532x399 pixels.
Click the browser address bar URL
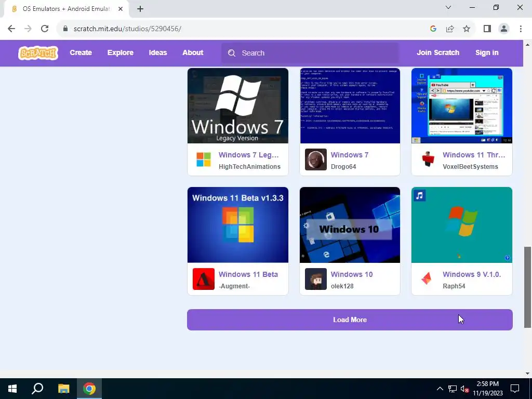pos(127,29)
